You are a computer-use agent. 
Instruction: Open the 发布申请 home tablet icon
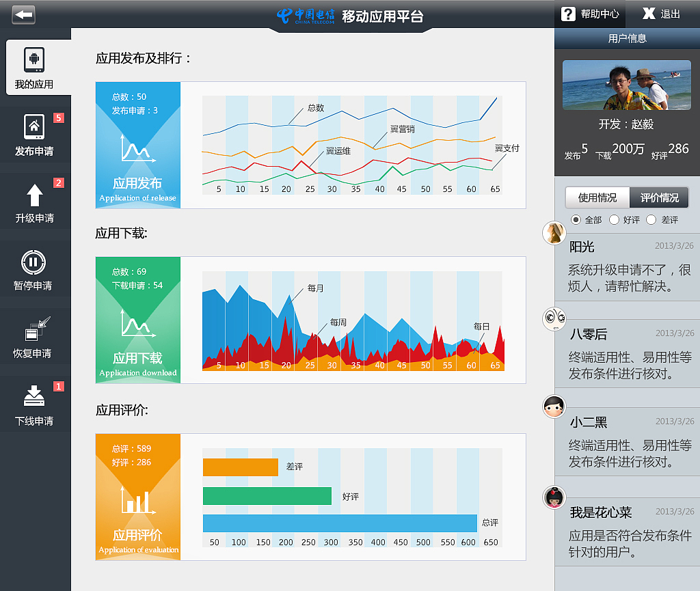click(x=34, y=127)
